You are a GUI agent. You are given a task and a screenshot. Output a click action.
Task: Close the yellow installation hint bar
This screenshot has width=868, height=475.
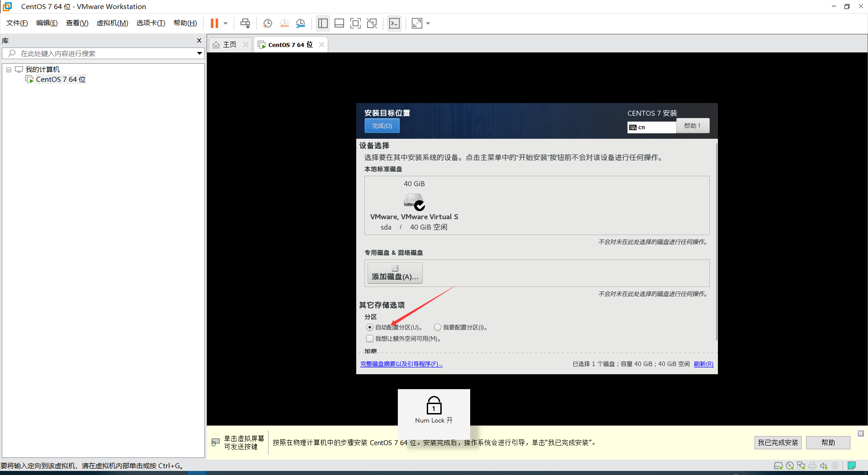[861, 433]
